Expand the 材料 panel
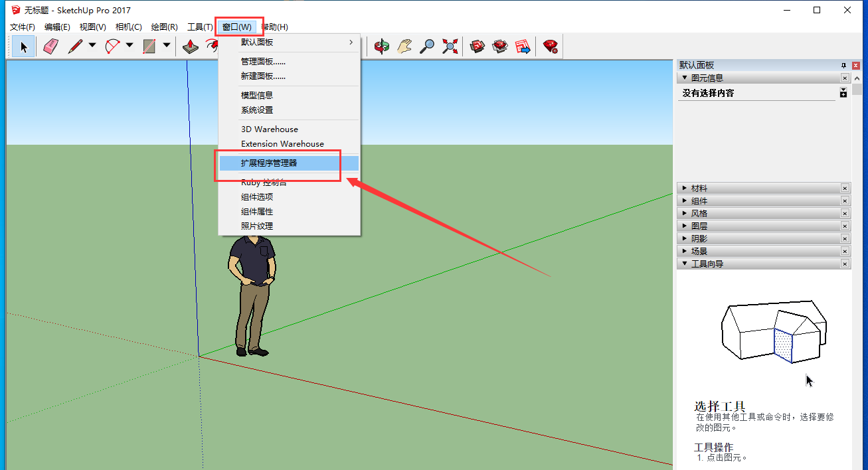The width and height of the screenshot is (868, 470). [685, 188]
